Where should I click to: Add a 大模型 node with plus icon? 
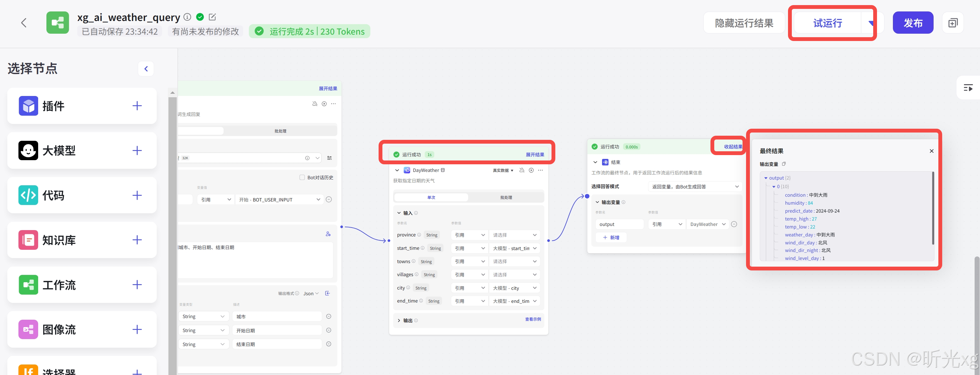coord(137,151)
